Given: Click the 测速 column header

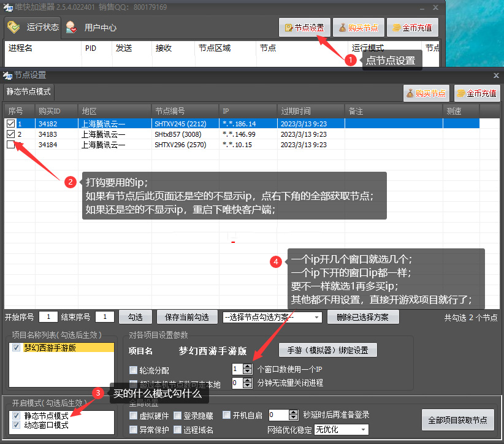Looking at the screenshot, I should pyautogui.click(x=461, y=111).
